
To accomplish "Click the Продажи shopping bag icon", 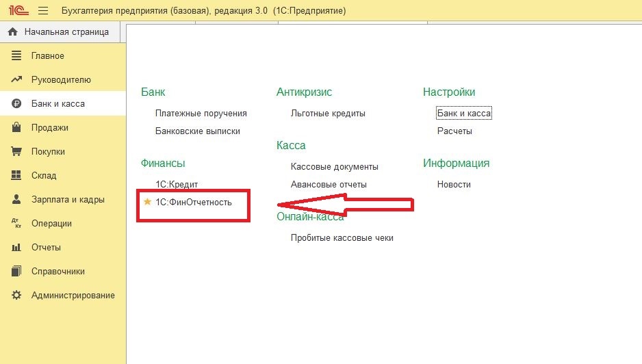I will [x=17, y=127].
